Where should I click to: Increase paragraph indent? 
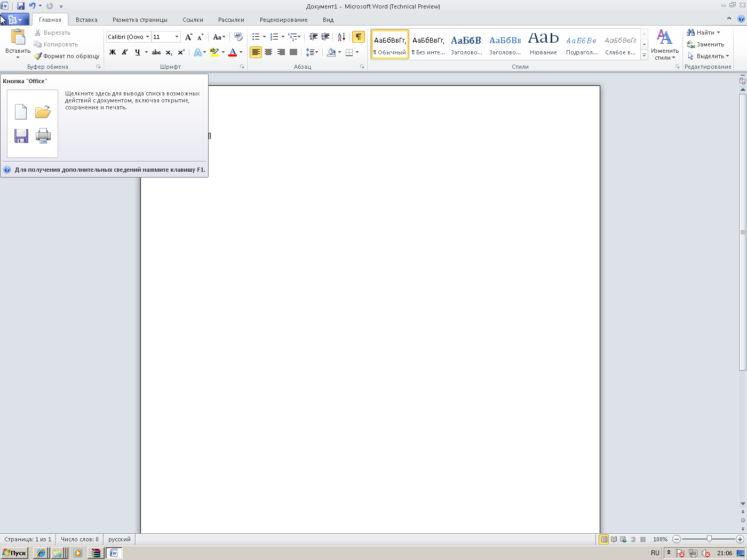click(325, 37)
